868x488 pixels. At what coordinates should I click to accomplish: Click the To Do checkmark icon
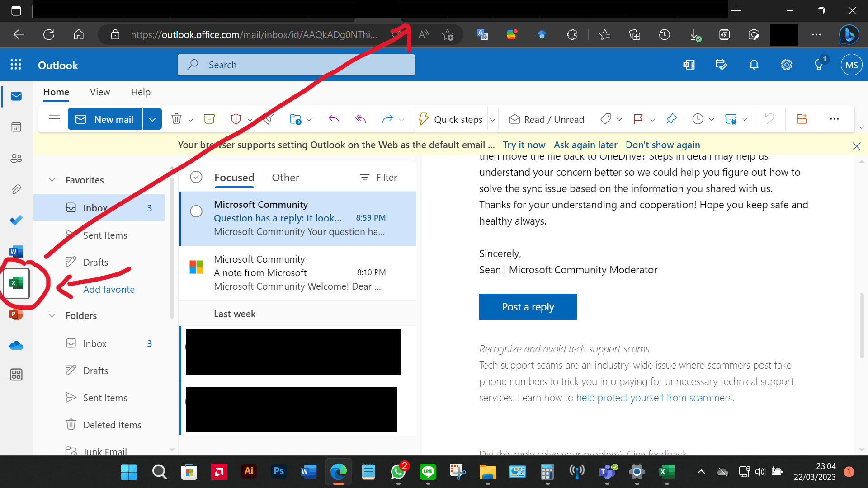(16, 220)
